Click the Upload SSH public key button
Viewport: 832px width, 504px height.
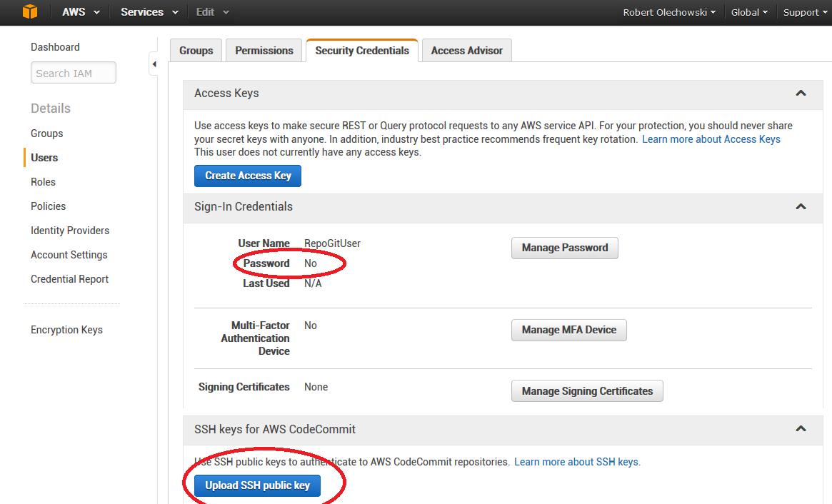[257, 485]
